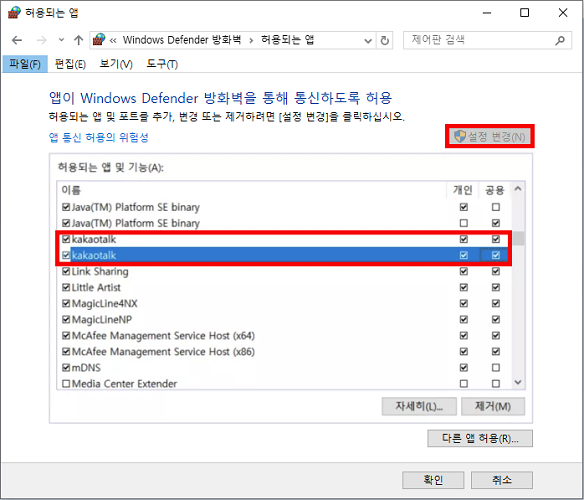Screen dimensions: 584x500
Task: Click 허용되는 앱 breadcrumb segment
Action: click(x=287, y=40)
